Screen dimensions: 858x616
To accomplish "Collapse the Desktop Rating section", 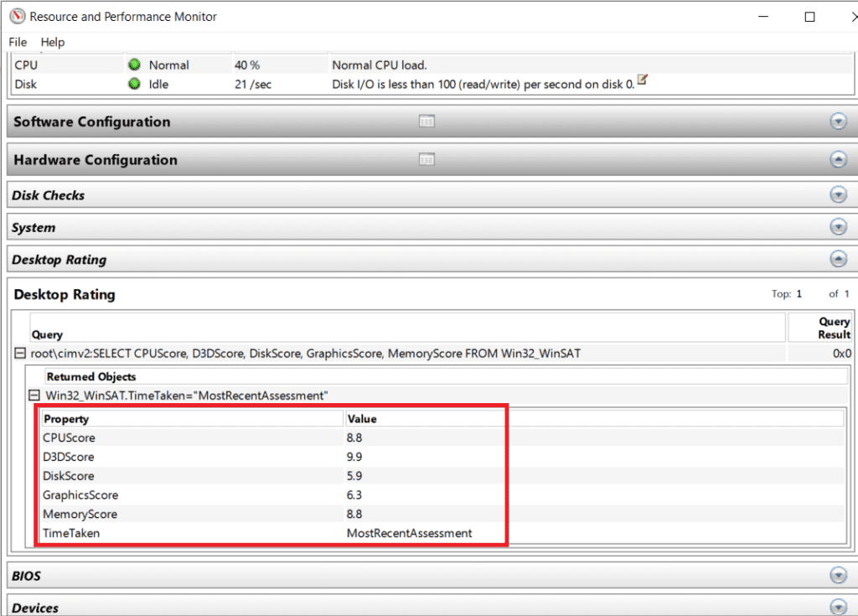I will tap(838, 258).
